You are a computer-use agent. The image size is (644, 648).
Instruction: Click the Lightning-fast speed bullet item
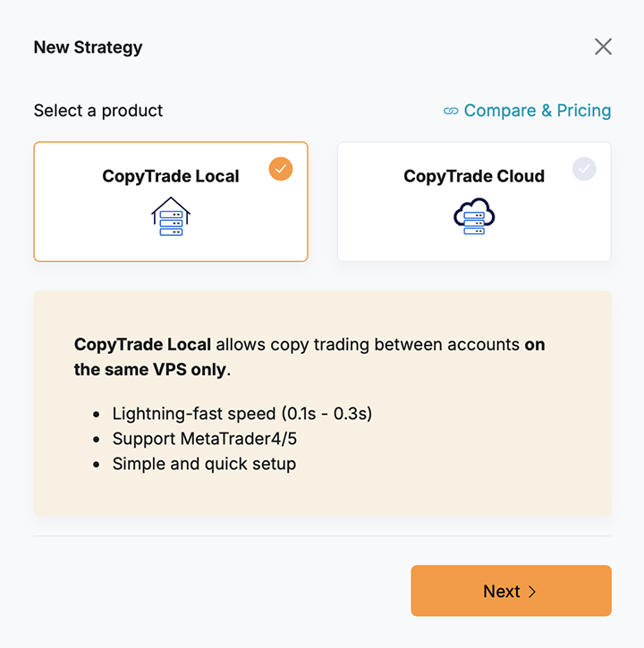tap(242, 414)
